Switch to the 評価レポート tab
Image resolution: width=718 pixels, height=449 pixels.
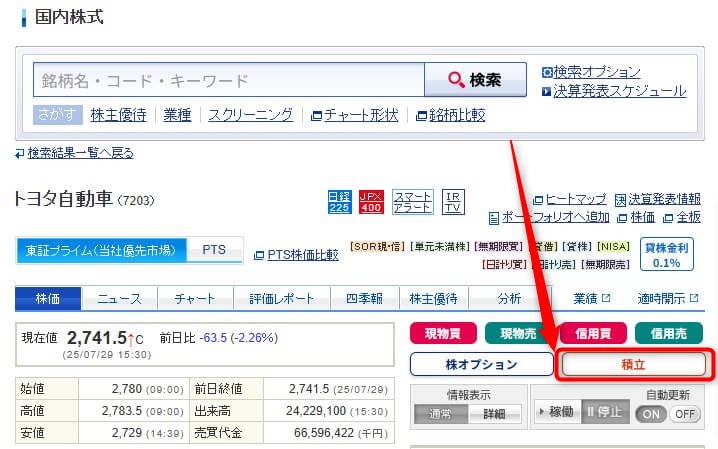282,299
